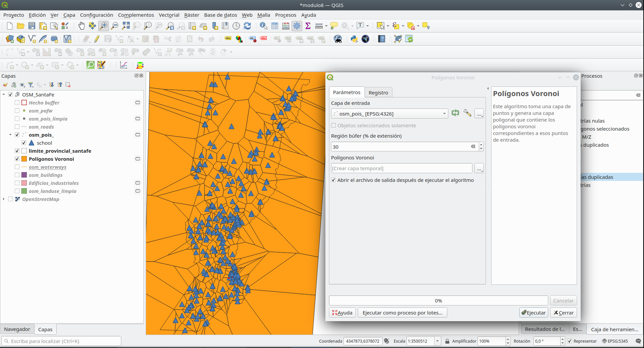Click iterate over layer green arrows icon
This screenshot has width=644, height=348.
(x=455, y=113)
